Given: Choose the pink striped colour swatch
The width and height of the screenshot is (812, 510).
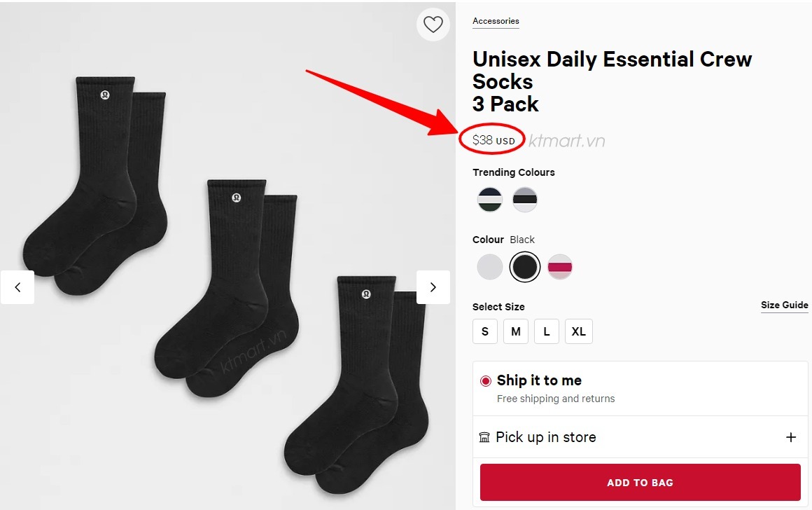Looking at the screenshot, I should [x=560, y=267].
